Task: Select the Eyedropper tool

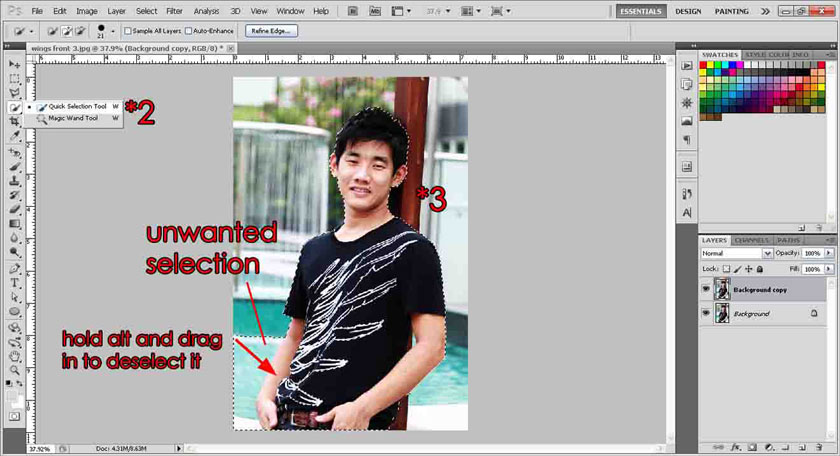Action: coord(14,136)
